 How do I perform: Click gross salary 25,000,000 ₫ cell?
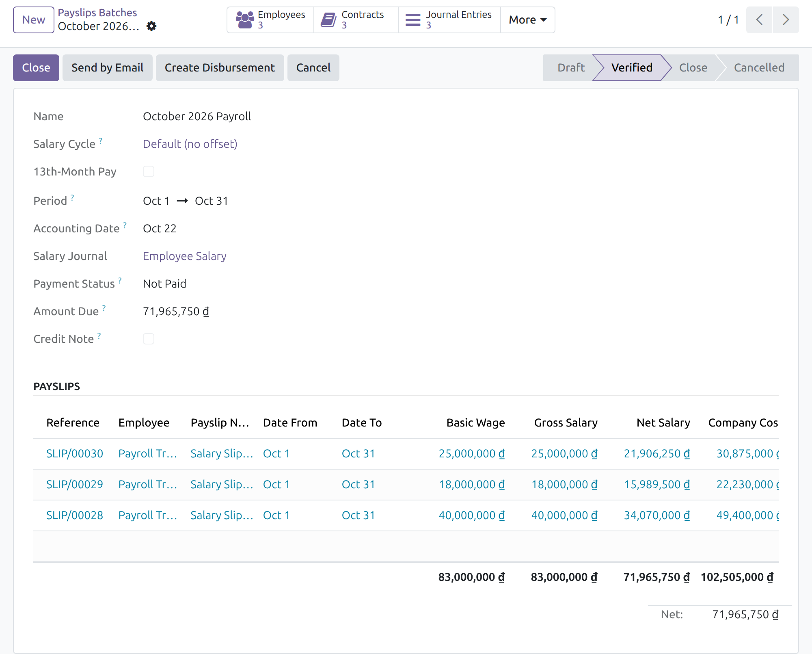(564, 453)
